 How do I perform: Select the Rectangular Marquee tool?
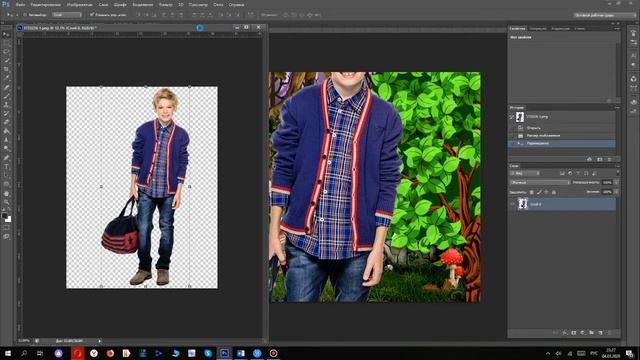7,43
